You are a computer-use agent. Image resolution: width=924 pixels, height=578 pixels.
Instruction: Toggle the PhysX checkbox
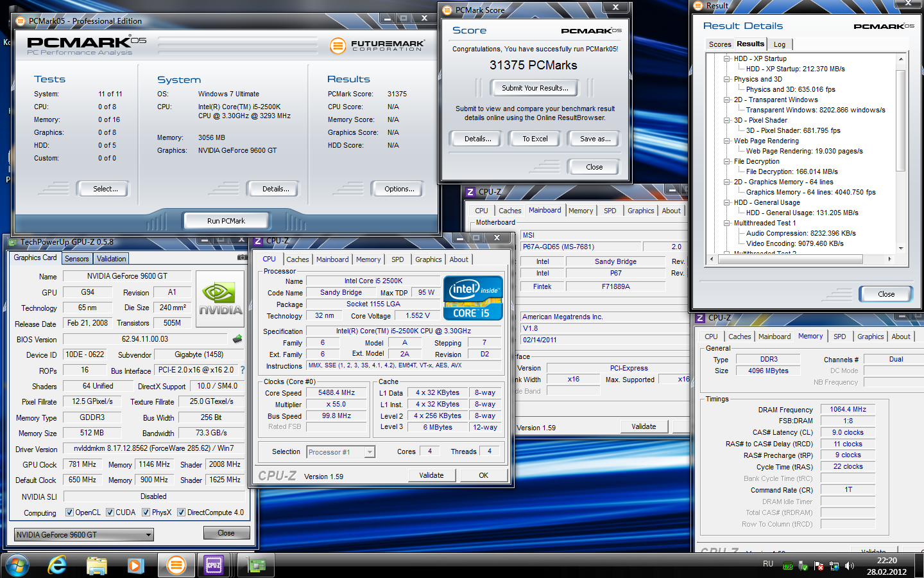146,512
